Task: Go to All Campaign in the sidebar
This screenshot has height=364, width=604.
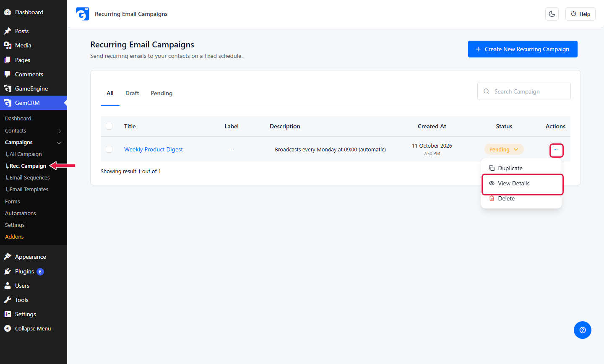Action: [x=26, y=154]
